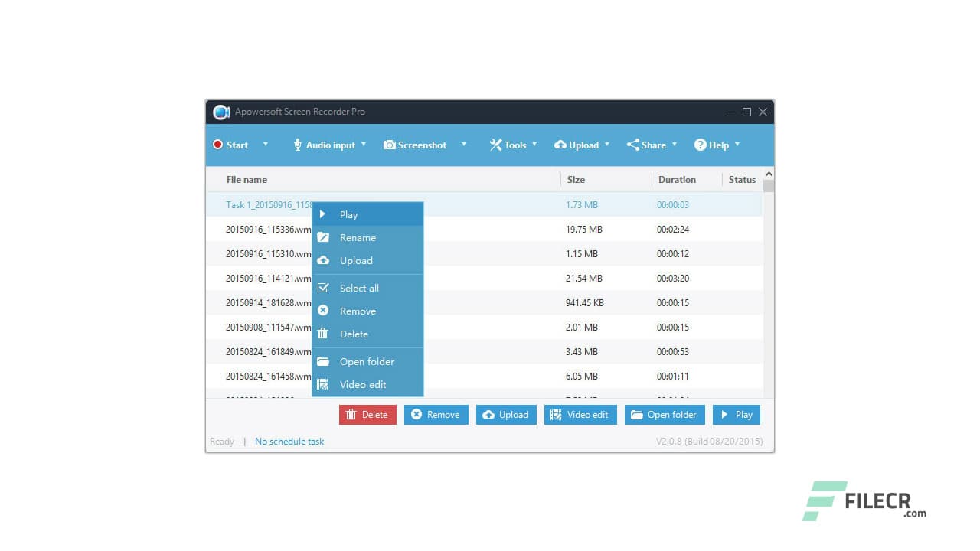Viewport: 980px width, 551px height.
Task: Open Help using the question mark icon
Action: coord(700,145)
